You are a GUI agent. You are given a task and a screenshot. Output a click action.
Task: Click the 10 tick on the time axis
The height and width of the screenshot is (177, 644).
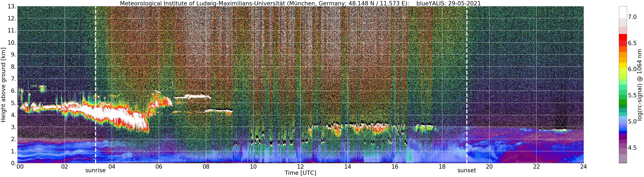click(x=253, y=166)
